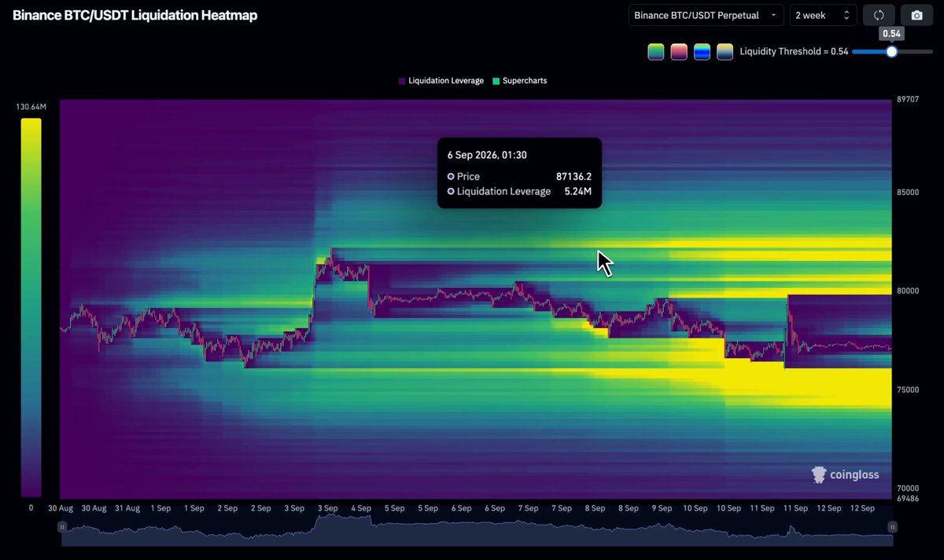Select the blue-cyan color scheme swatch
This screenshot has width=944, height=560.
702,52
